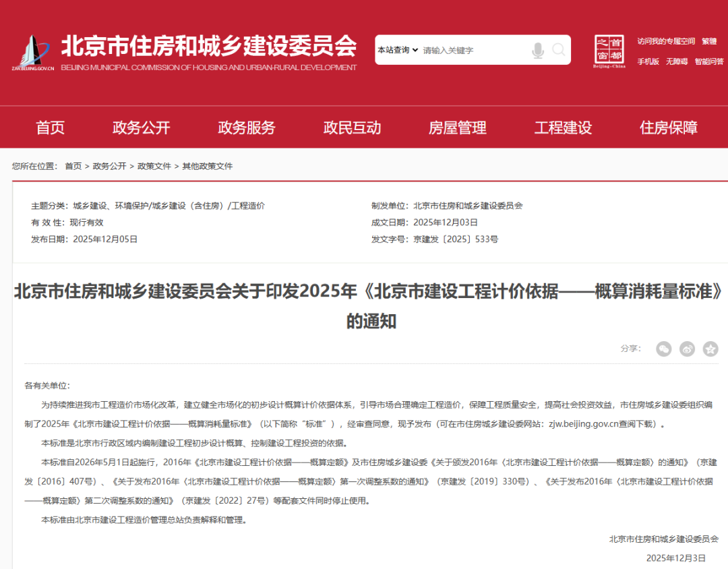Select 政务服务 in the main navigation
Screen dimensions: 728x569
pos(247,127)
